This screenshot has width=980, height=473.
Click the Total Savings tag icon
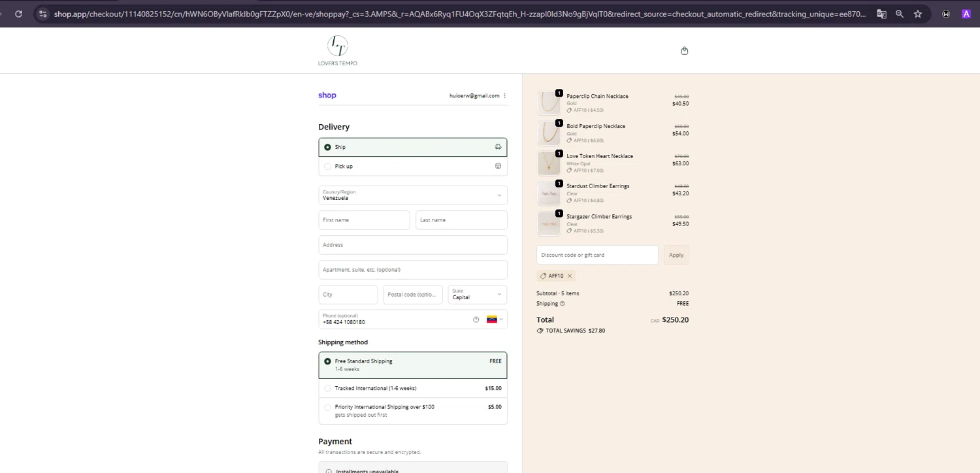pyautogui.click(x=540, y=331)
